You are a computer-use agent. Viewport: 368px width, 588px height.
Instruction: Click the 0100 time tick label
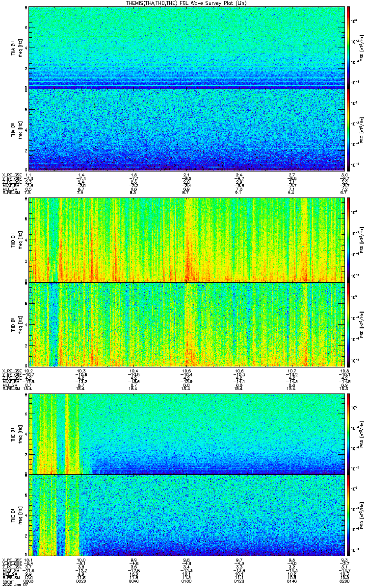pos(186,581)
